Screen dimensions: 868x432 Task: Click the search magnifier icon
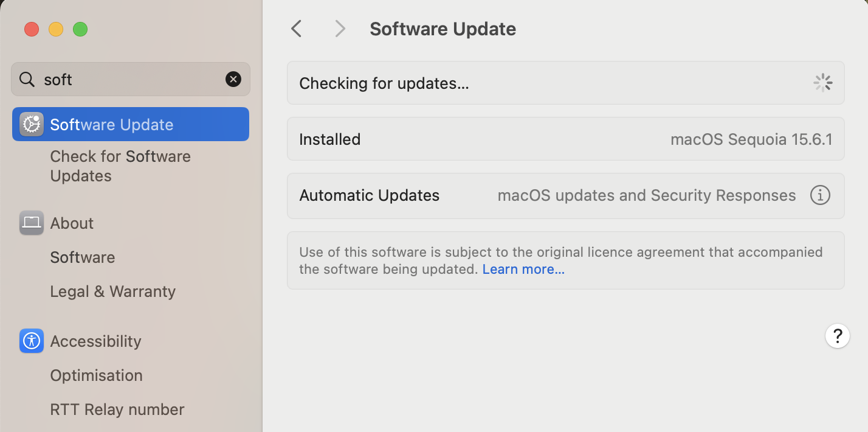27,79
